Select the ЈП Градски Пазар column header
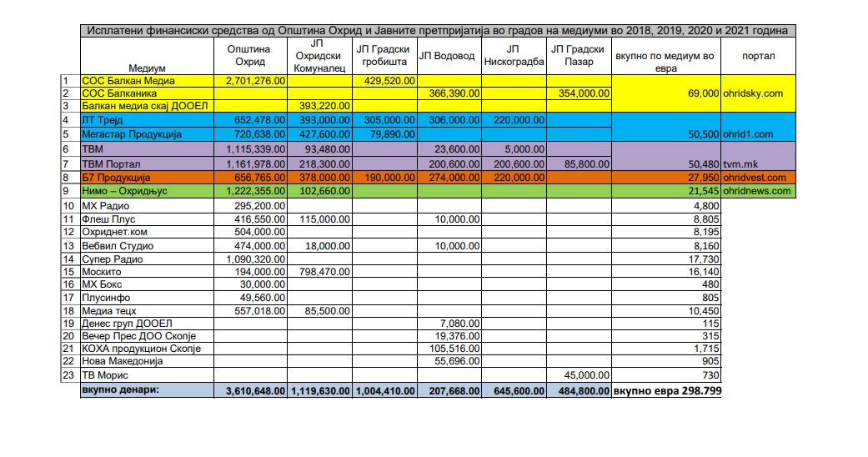 coord(579,56)
